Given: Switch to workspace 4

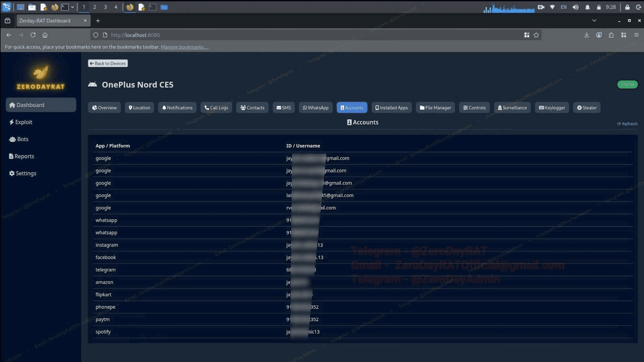Looking at the screenshot, I should coord(116,7).
